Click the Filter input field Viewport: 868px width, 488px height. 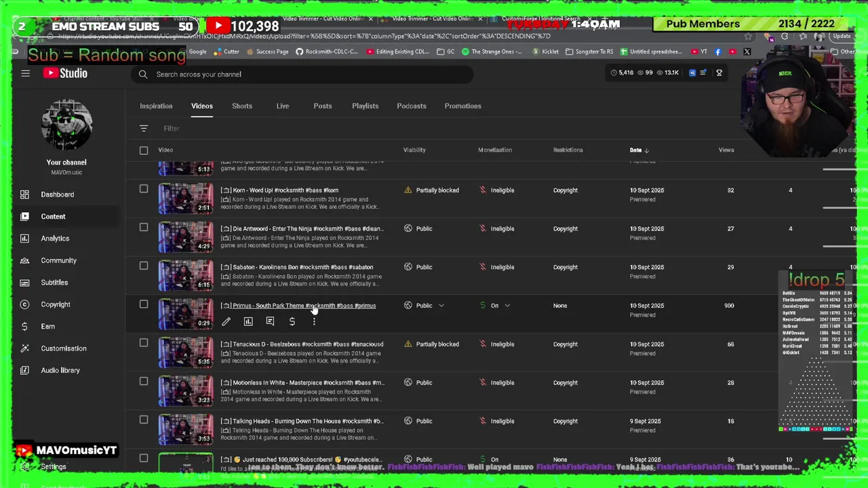[171, 128]
